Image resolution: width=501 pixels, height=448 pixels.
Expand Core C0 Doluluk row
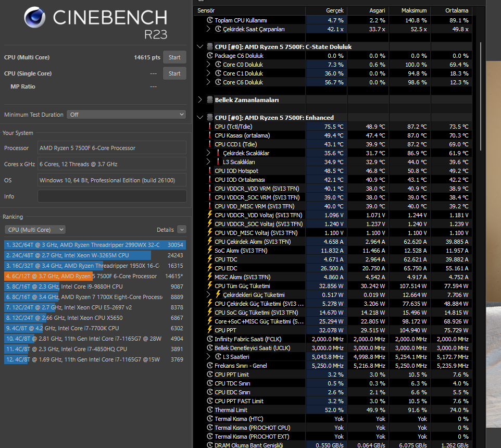click(x=208, y=65)
